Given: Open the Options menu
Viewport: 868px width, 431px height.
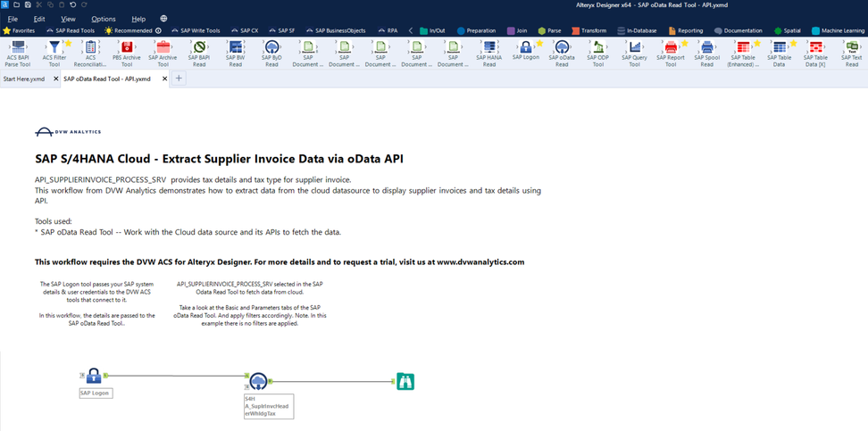Looking at the screenshot, I should (104, 19).
